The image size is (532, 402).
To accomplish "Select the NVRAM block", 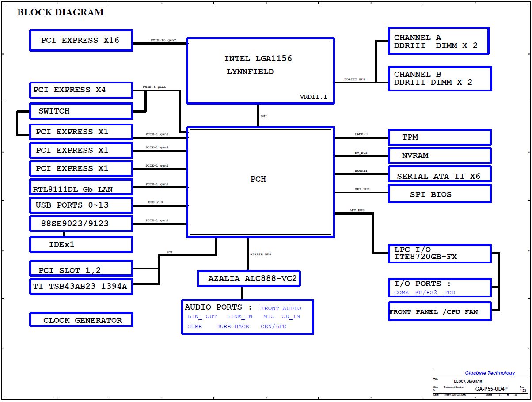I will 440,155.
